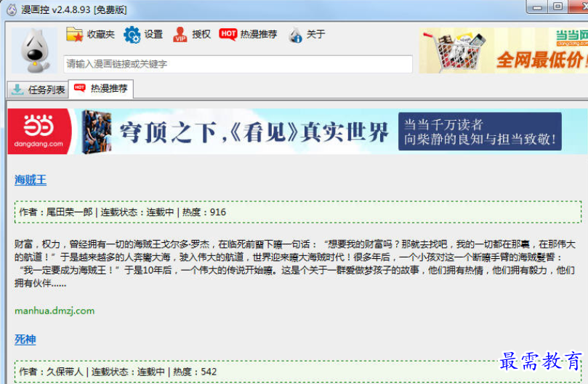Open 授权 text label in toolbar
This screenshot has width=588, height=384.
[201, 34]
